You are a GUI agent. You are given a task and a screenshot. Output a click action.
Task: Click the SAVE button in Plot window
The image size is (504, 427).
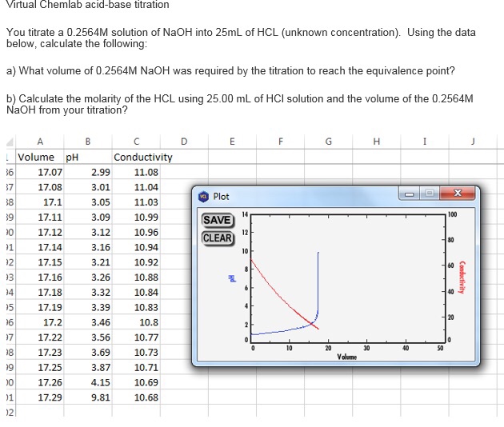218,220
